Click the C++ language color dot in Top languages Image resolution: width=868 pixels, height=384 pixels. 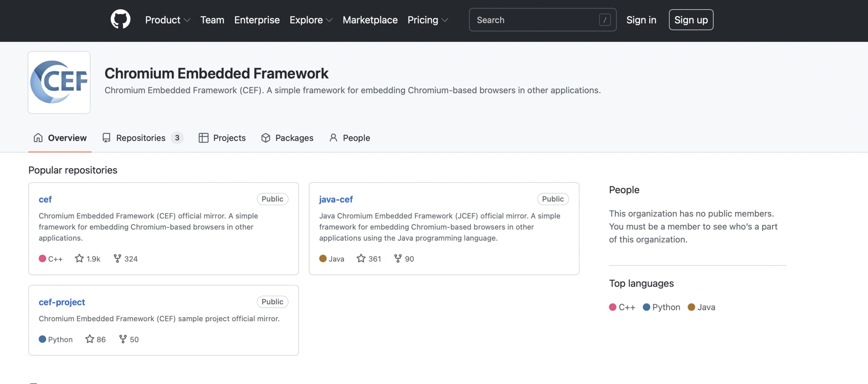[x=612, y=307]
